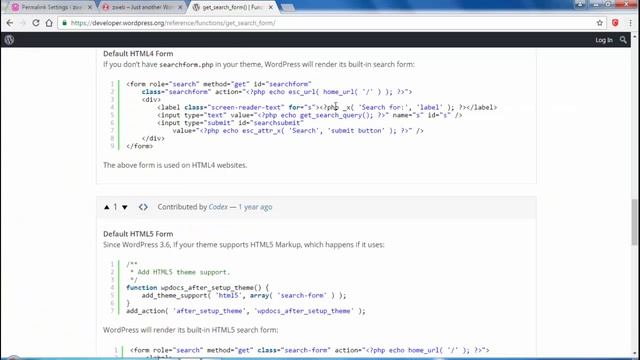Click the text 'The above form is used on HTML4 websites.'
This screenshot has width=640, height=360.
click(175, 165)
